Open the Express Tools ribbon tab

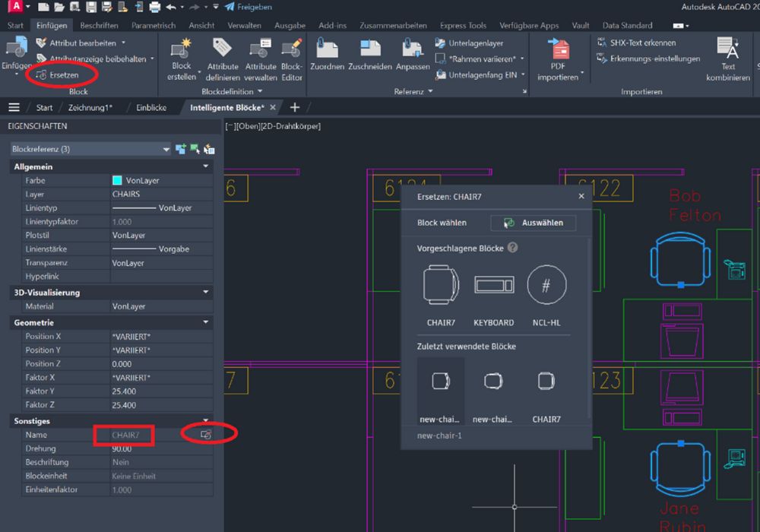[x=465, y=24]
